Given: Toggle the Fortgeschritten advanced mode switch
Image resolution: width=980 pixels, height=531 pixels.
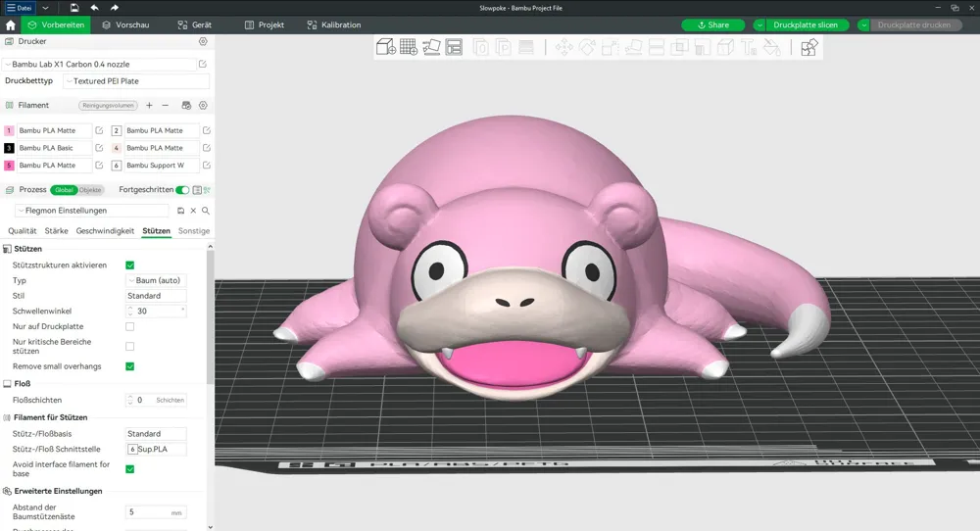Looking at the screenshot, I should tap(182, 190).
